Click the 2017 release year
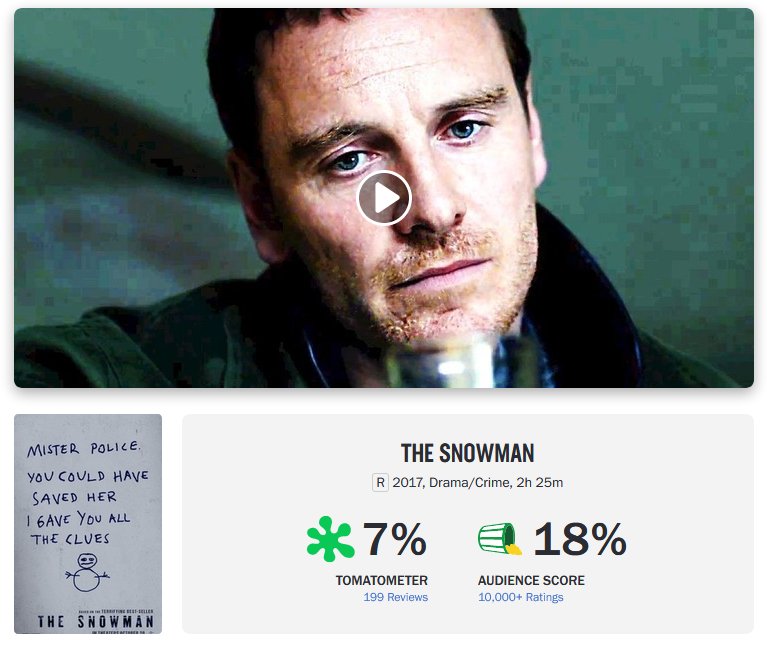Screen dimensions: 767x649 pos(407,483)
